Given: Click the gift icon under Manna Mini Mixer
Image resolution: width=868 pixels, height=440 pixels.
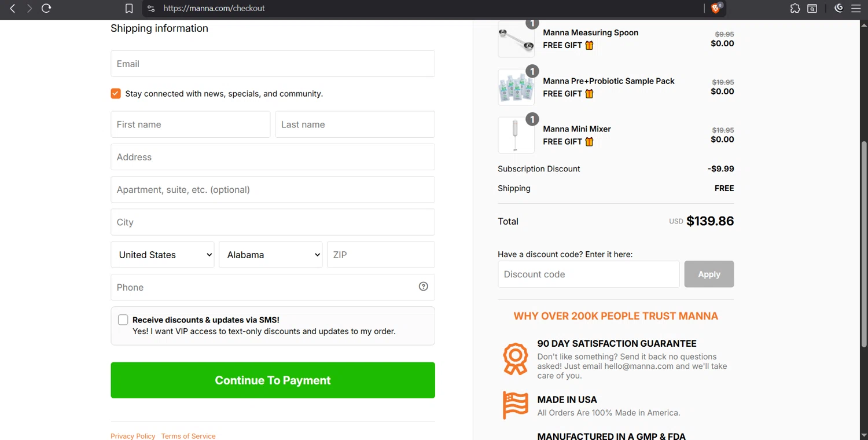Looking at the screenshot, I should point(589,141).
